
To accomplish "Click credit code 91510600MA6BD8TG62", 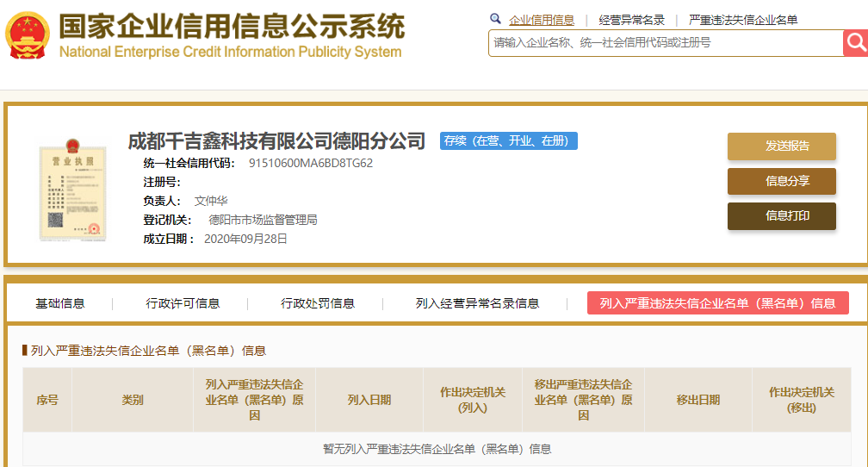I will click(x=311, y=164).
